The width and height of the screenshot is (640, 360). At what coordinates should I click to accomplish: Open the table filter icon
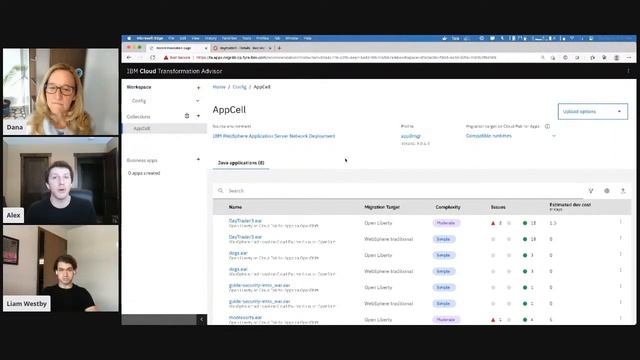(x=591, y=191)
